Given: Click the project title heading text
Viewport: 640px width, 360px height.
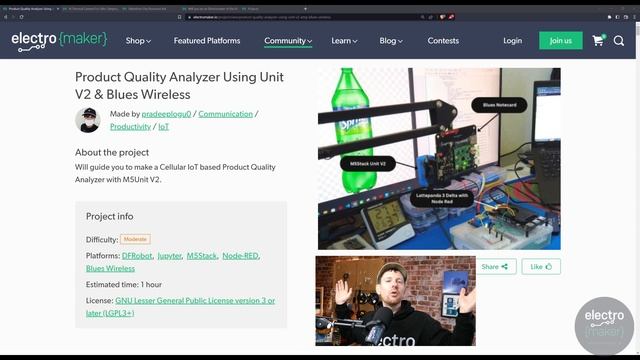Looking at the screenshot, I should [179, 86].
